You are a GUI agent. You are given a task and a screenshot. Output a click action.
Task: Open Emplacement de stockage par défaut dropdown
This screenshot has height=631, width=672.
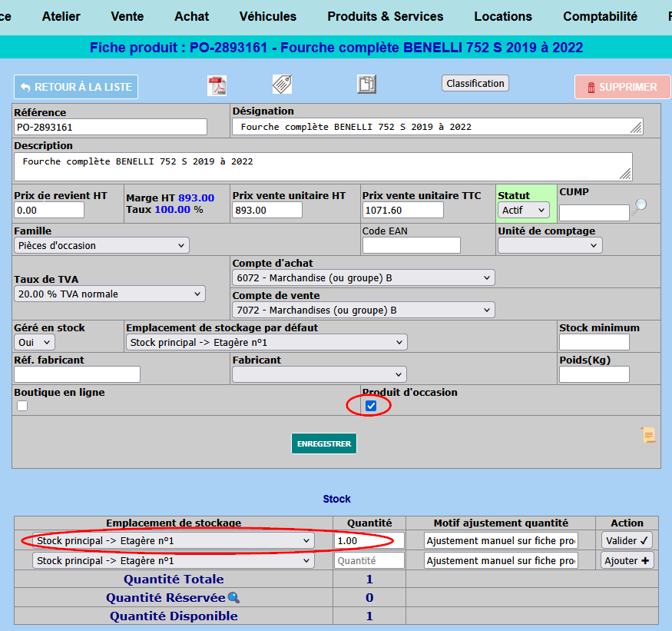[266, 342]
